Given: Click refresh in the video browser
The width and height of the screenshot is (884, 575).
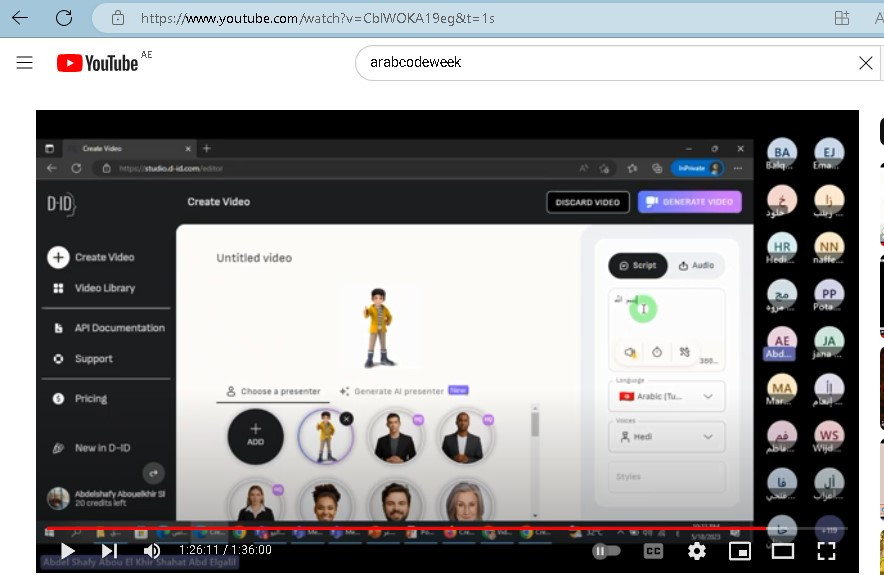Looking at the screenshot, I should click(76, 168).
